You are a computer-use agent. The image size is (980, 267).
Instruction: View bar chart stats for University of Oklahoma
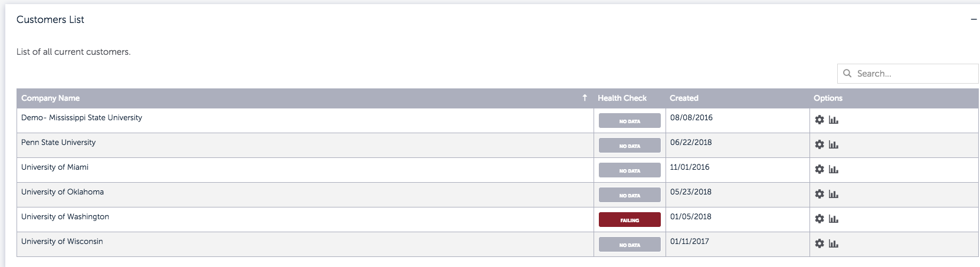pos(834,195)
